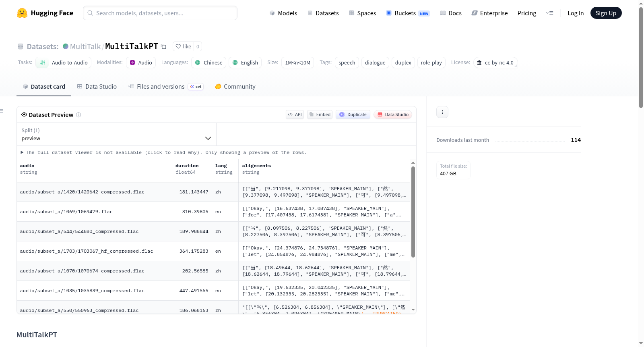Image resolution: width=644 pixels, height=347 pixels.
Task: Open the dataset card three-dot menu
Action: click(442, 112)
